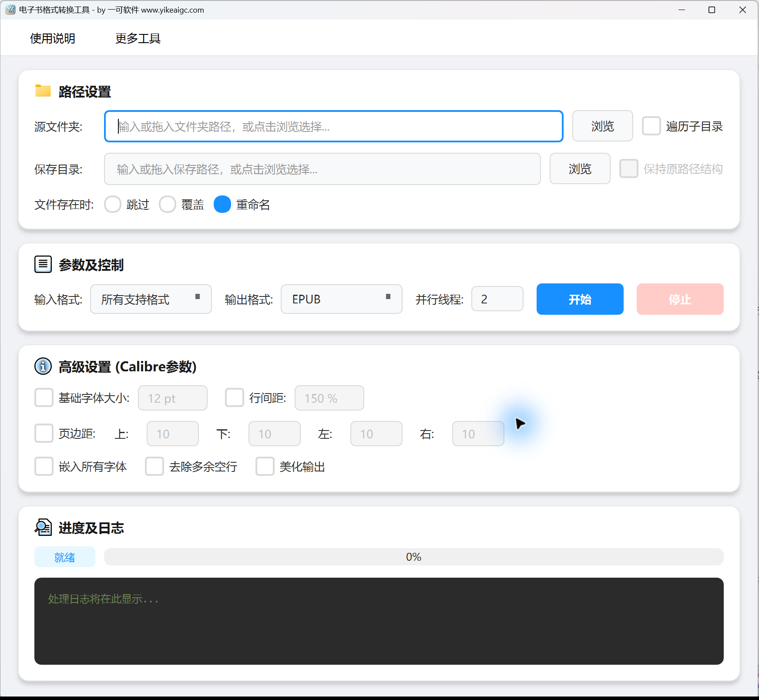This screenshot has height=700, width=759.
Task: Focus the 保存目录 path input field
Action: click(322, 169)
